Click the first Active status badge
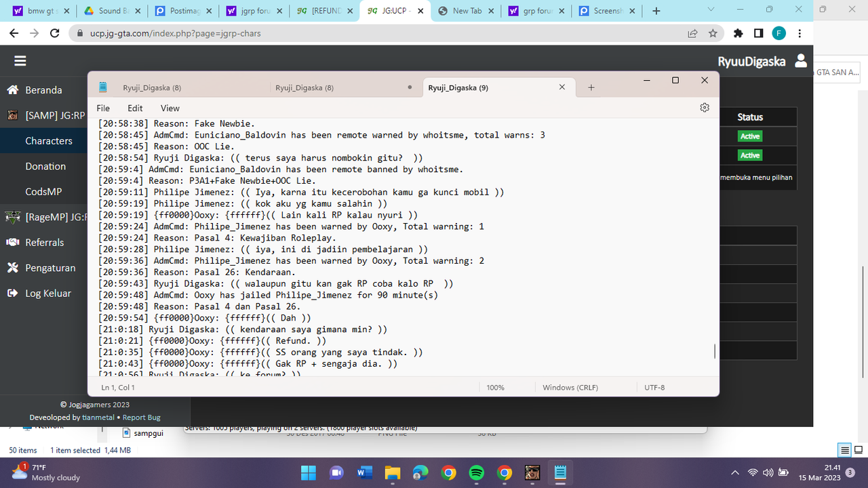This screenshot has height=488, width=868. (750, 136)
